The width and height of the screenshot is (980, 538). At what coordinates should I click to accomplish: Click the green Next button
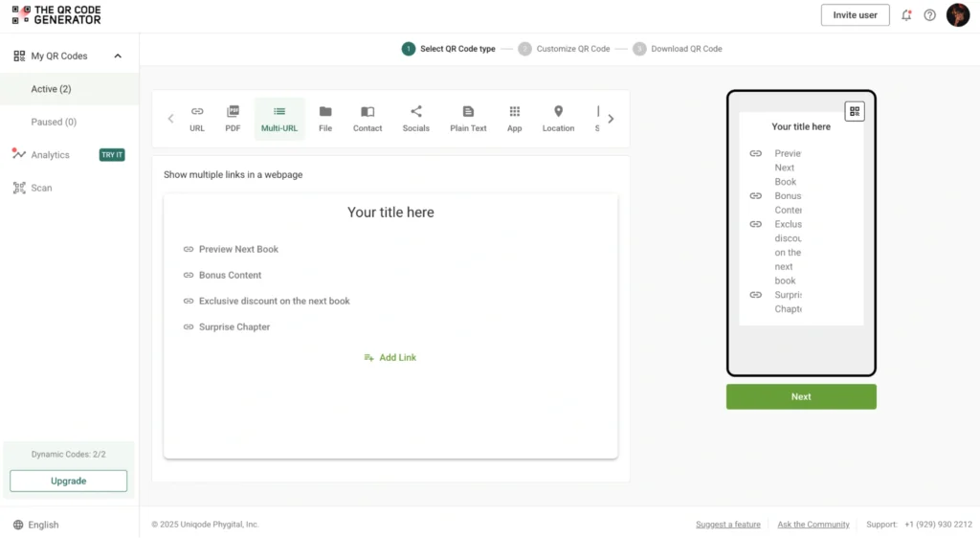(801, 396)
